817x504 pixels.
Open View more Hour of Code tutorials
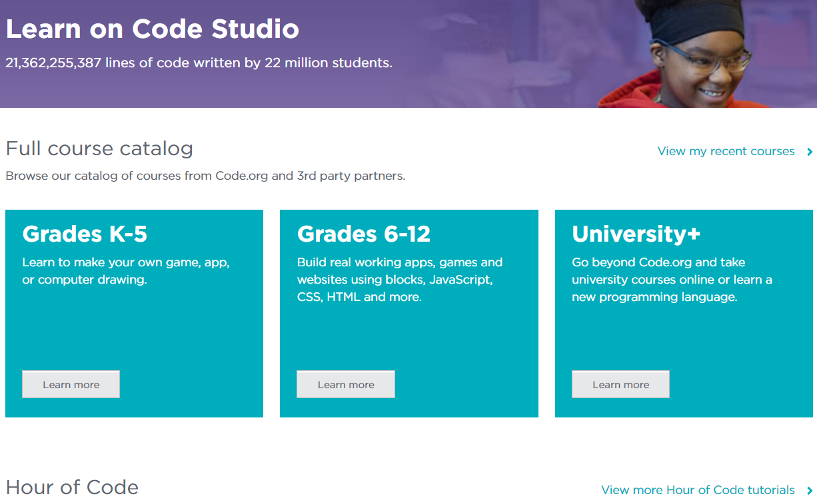pyautogui.click(x=698, y=490)
